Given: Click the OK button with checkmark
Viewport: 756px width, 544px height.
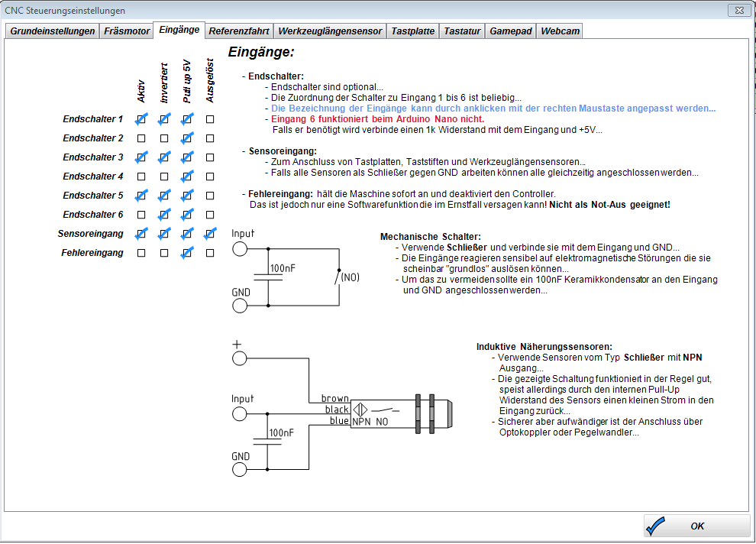Looking at the screenshot, I should click(x=696, y=526).
